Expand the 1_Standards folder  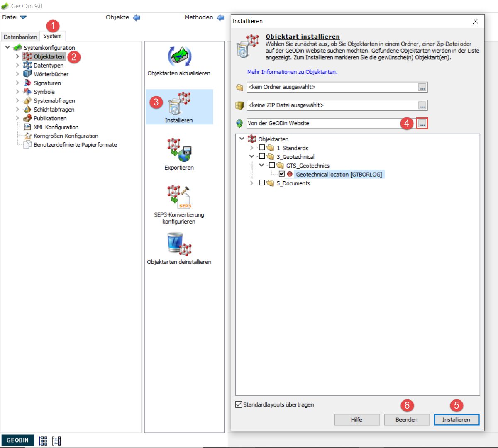pyautogui.click(x=251, y=148)
